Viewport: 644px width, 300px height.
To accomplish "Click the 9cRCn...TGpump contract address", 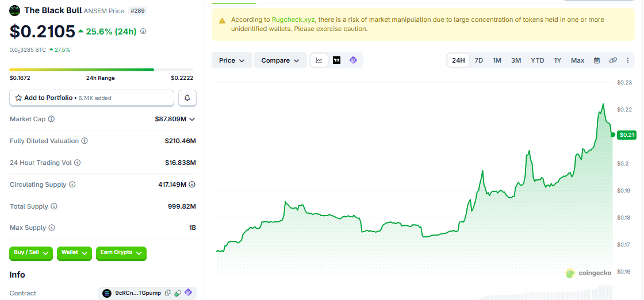I will [139, 293].
